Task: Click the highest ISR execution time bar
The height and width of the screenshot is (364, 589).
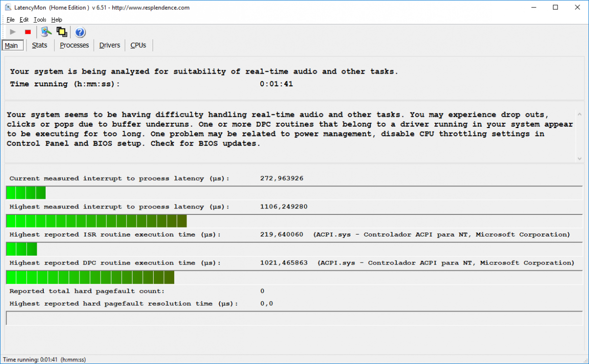Action: coord(294,249)
